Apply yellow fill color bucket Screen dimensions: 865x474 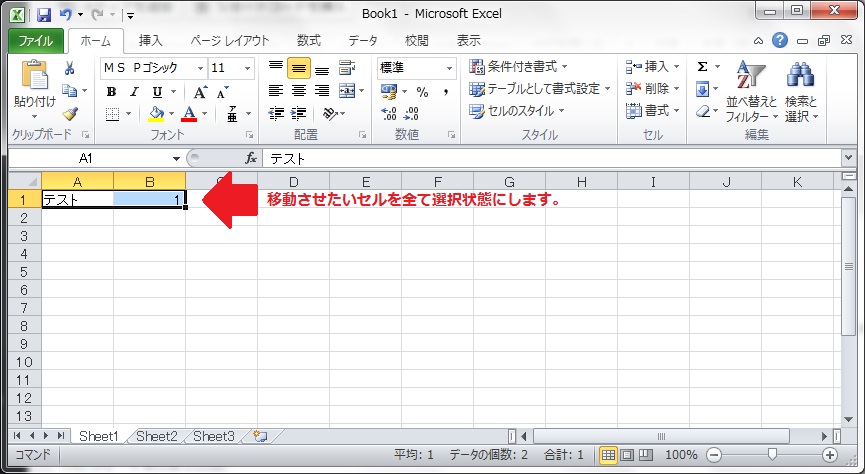pyautogui.click(x=157, y=114)
